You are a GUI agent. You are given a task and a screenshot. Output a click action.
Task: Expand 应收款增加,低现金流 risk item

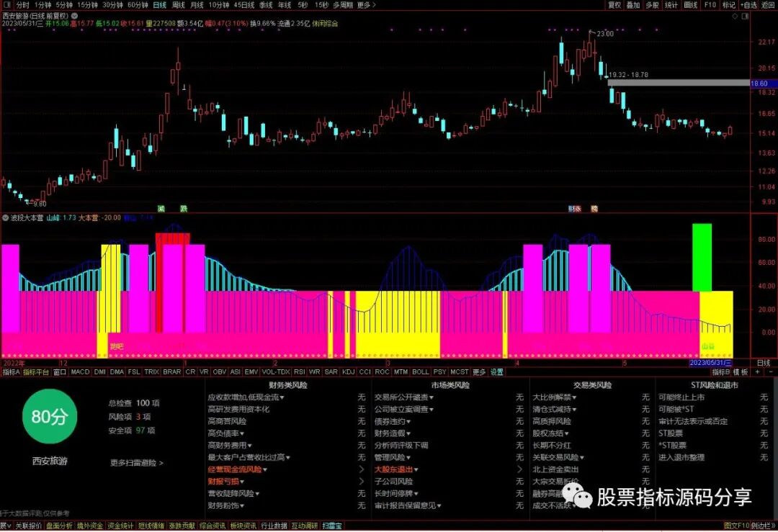246,397
